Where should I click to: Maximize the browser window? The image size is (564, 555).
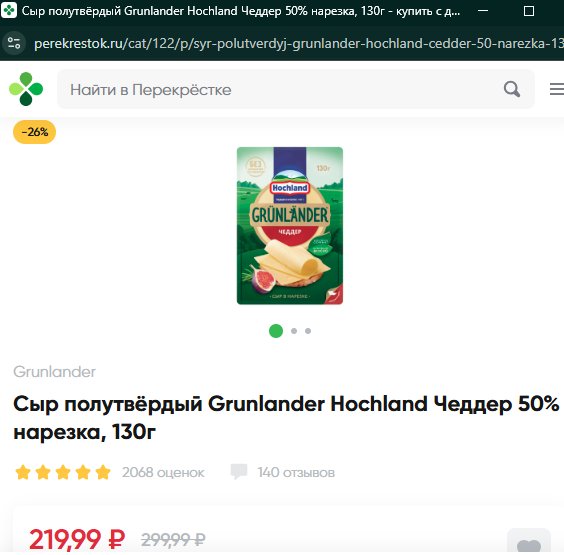529,11
